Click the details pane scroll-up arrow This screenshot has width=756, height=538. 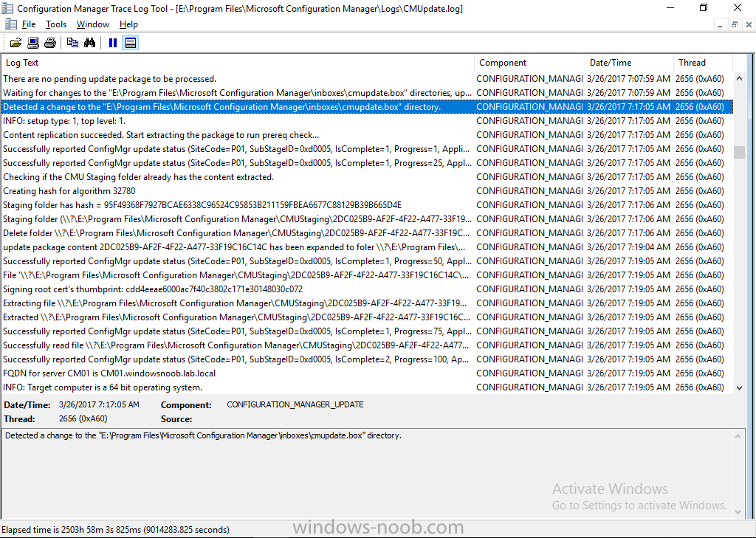[738, 436]
